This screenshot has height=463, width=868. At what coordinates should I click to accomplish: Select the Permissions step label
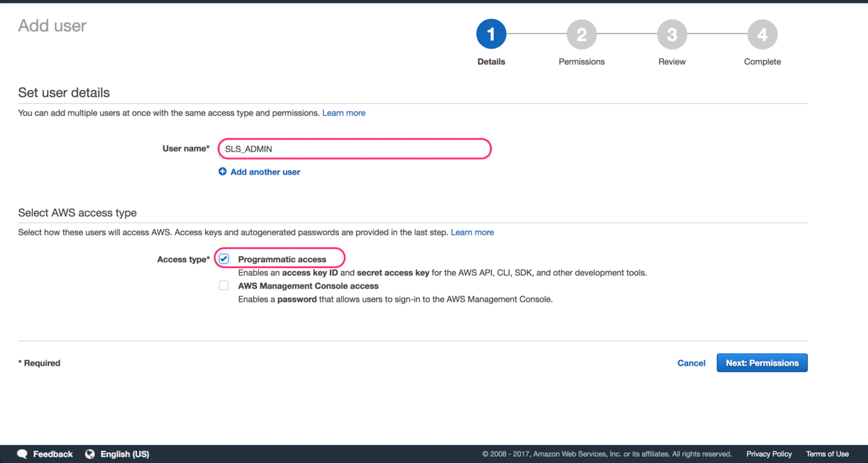pos(582,62)
